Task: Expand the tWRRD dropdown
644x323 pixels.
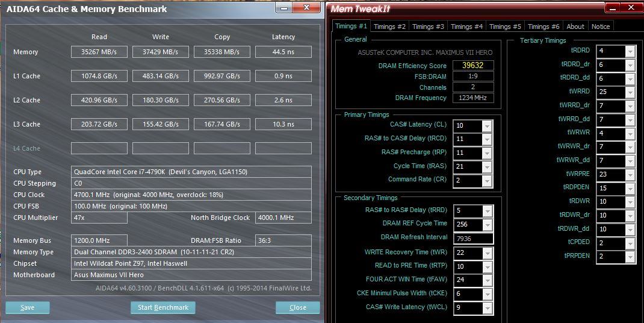Action: [x=630, y=92]
